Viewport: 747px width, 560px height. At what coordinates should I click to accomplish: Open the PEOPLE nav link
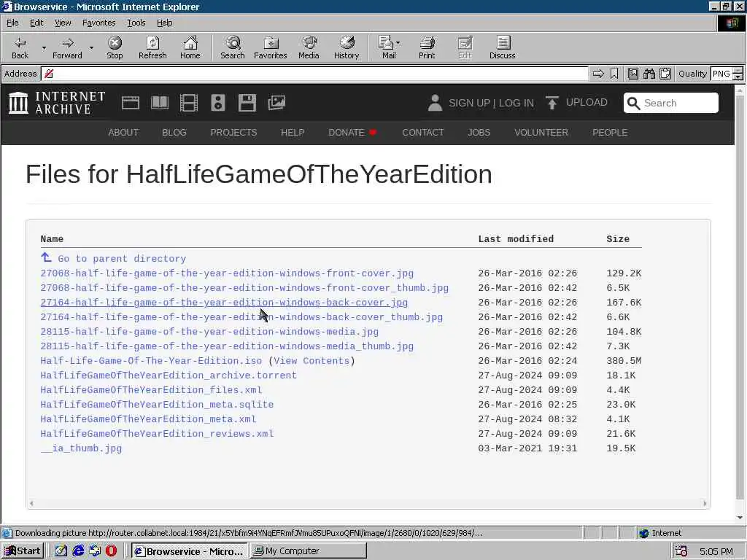point(610,133)
